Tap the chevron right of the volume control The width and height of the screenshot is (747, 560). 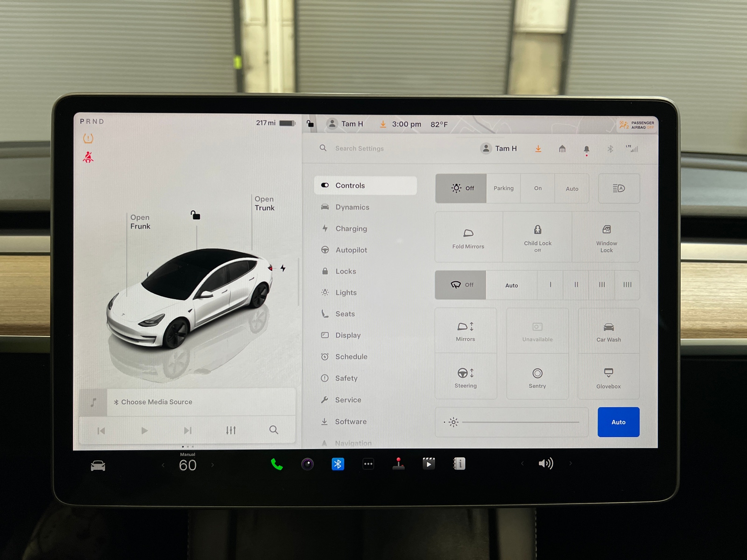(571, 463)
